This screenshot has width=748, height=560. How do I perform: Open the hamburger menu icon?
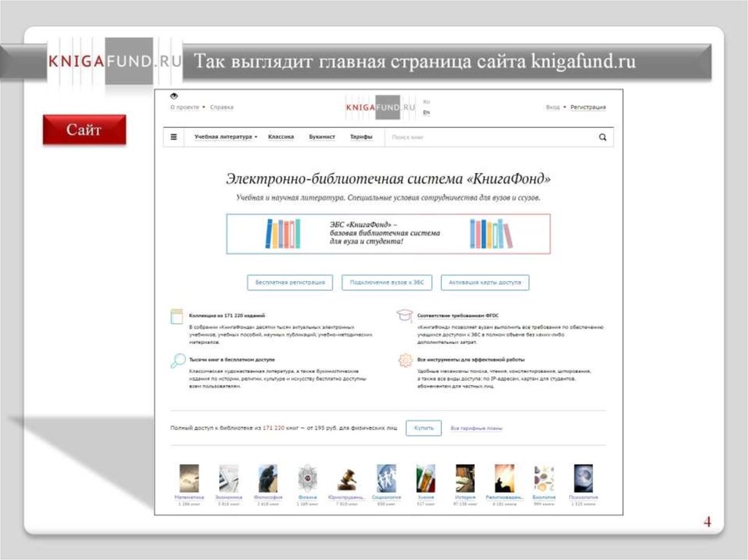(174, 137)
